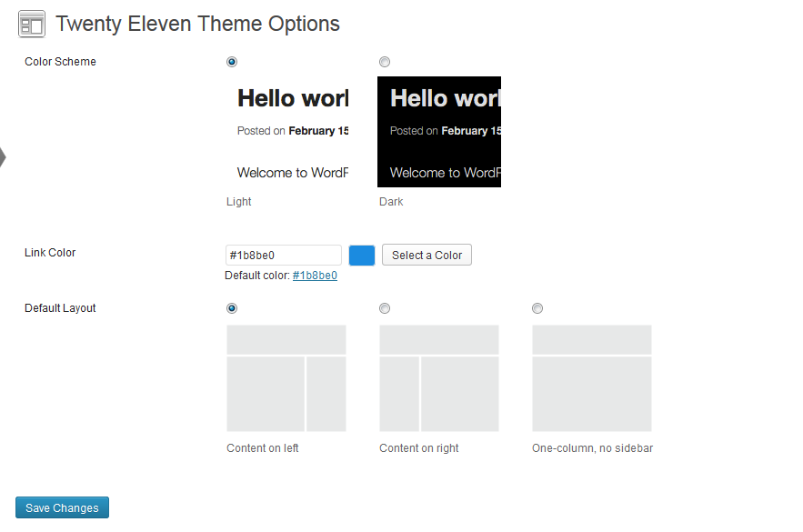Click the One-column, no sidebar label
Image resolution: width=803 pixels, height=532 pixels.
(x=592, y=448)
